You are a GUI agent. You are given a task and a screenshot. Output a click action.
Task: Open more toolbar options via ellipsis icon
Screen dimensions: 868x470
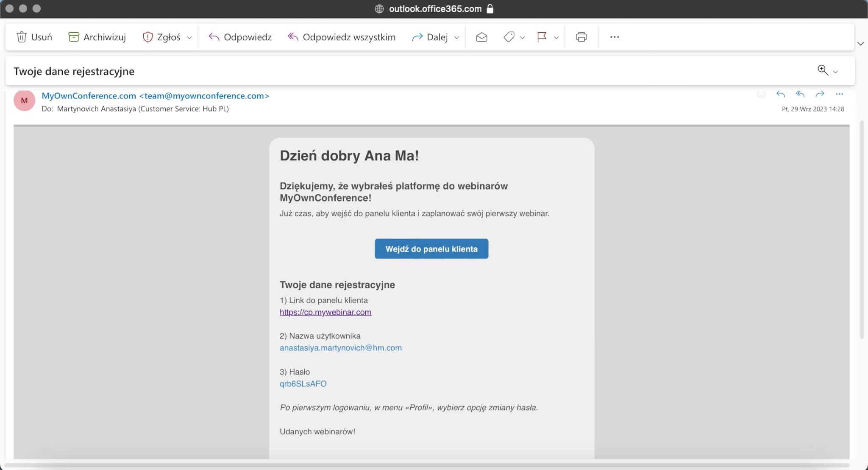point(615,37)
